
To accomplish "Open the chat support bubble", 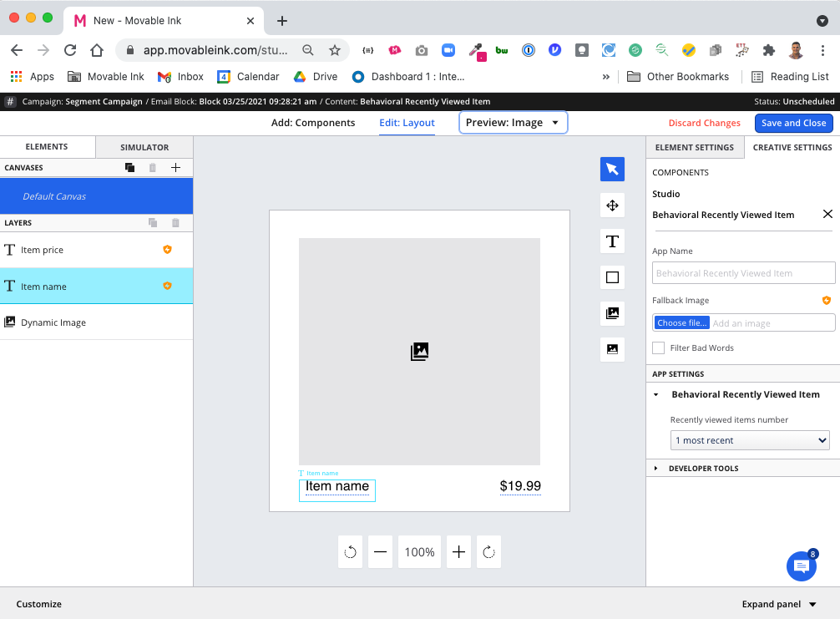I will click(x=802, y=566).
